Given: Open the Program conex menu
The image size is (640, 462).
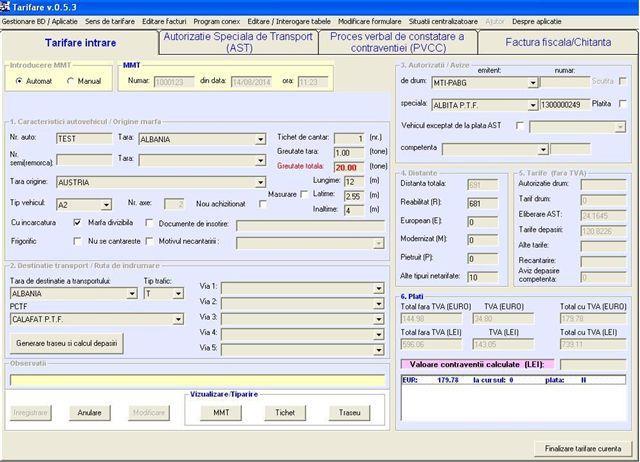Looking at the screenshot, I should (x=217, y=22).
